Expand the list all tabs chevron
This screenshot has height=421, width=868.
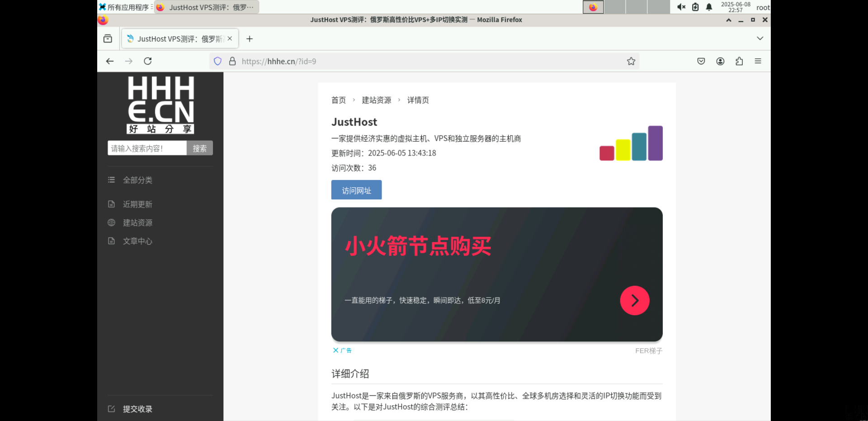760,38
